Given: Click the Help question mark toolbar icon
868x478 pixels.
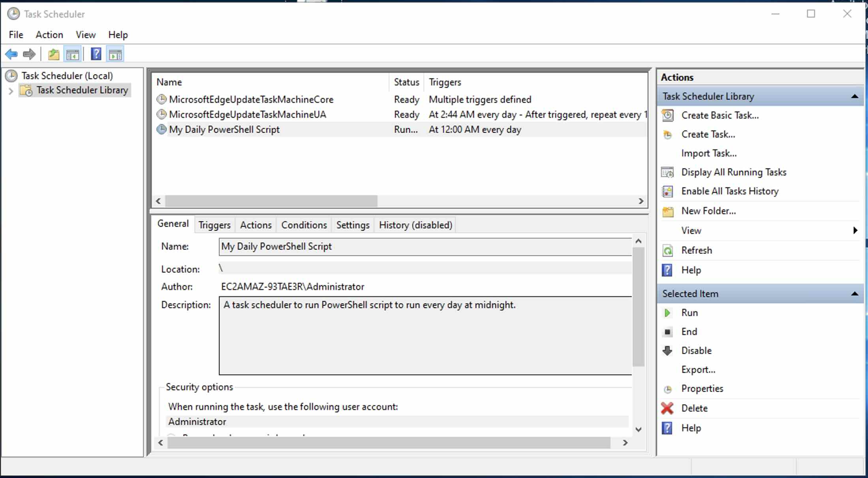Looking at the screenshot, I should [x=95, y=54].
